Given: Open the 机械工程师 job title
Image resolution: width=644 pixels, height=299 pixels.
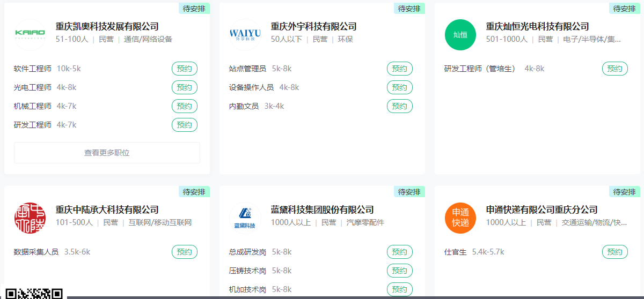Looking at the screenshot, I should click(x=33, y=106).
